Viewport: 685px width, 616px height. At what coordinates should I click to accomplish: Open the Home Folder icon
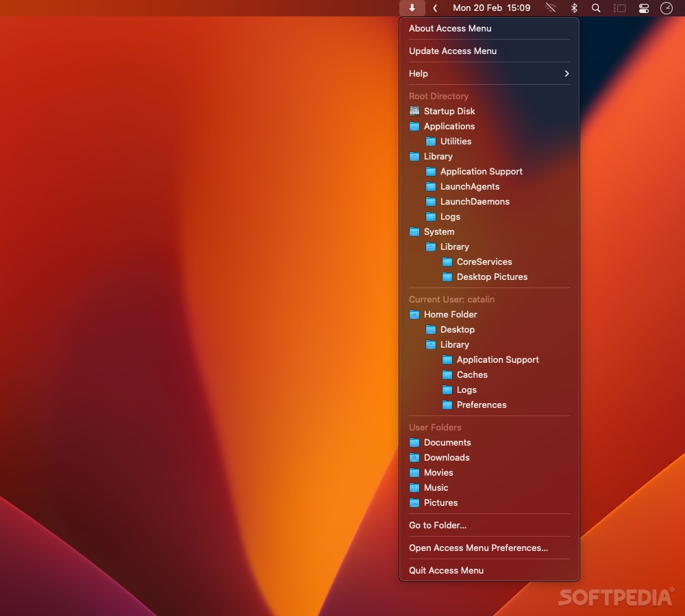pos(414,314)
